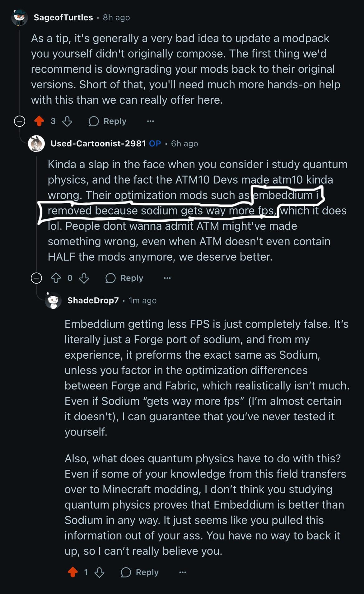364x594 pixels.
Task: Collapse SageofTurtles' comment thread
Action: coord(20,121)
